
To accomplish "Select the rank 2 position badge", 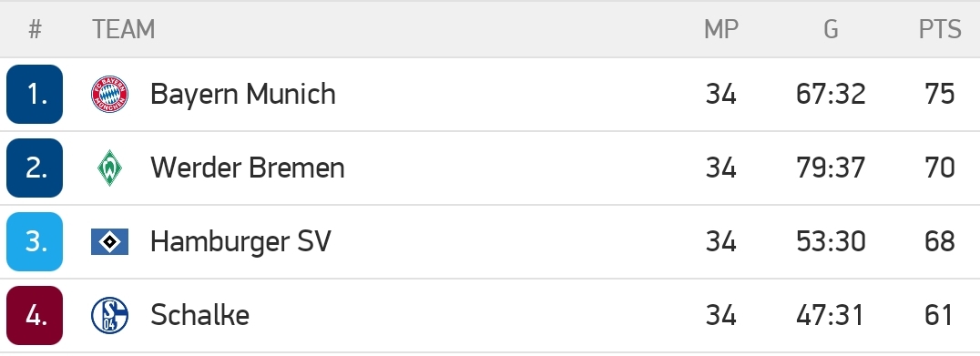I will (35, 168).
